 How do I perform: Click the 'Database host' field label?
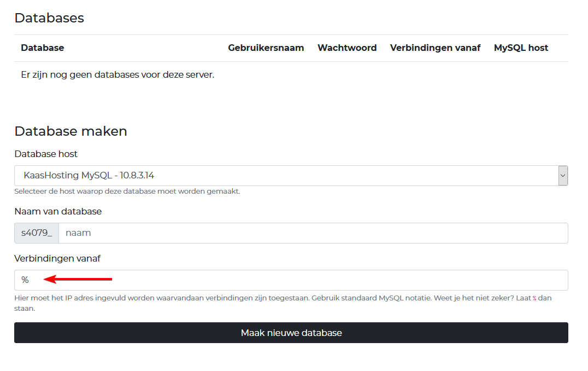coord(46,154)
